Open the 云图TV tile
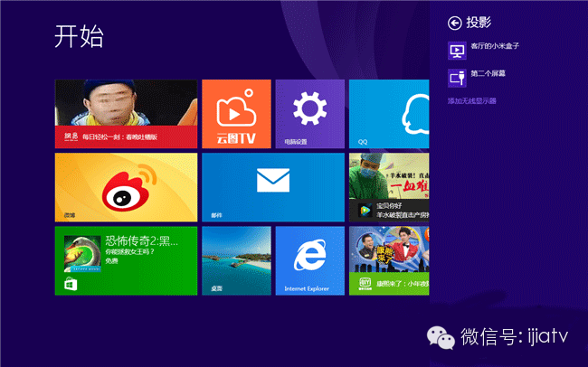The image size is (588, 367). point(236,114)
